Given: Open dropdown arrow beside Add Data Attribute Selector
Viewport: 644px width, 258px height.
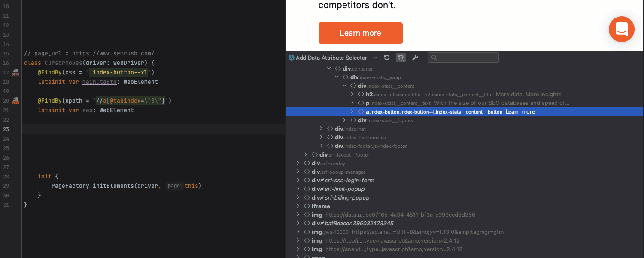Looking at the screenshot, I should click(376, 58).
